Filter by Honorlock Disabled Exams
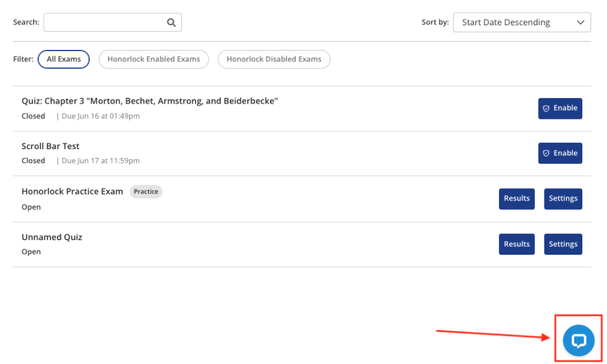Viewport: 607px width, 364px height. point(274,59)
